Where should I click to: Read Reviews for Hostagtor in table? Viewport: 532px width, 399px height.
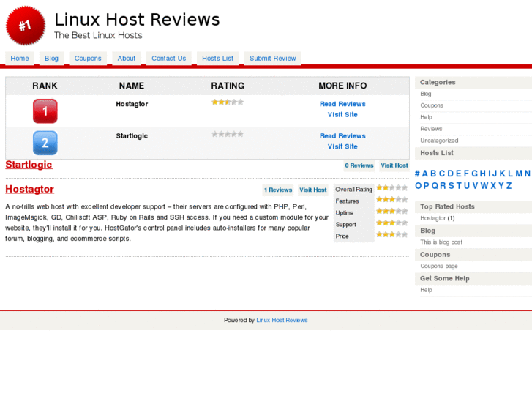(342, 104)
